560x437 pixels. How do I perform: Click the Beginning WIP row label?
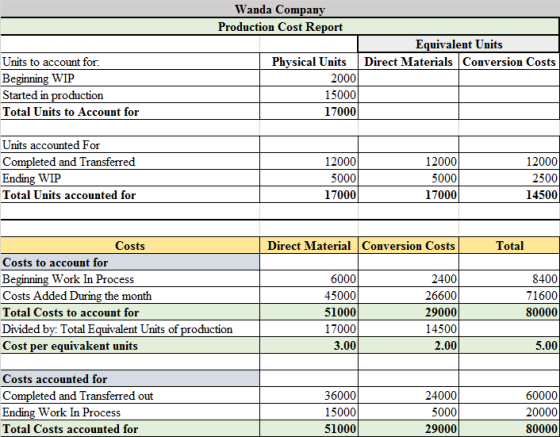point(38,78)
